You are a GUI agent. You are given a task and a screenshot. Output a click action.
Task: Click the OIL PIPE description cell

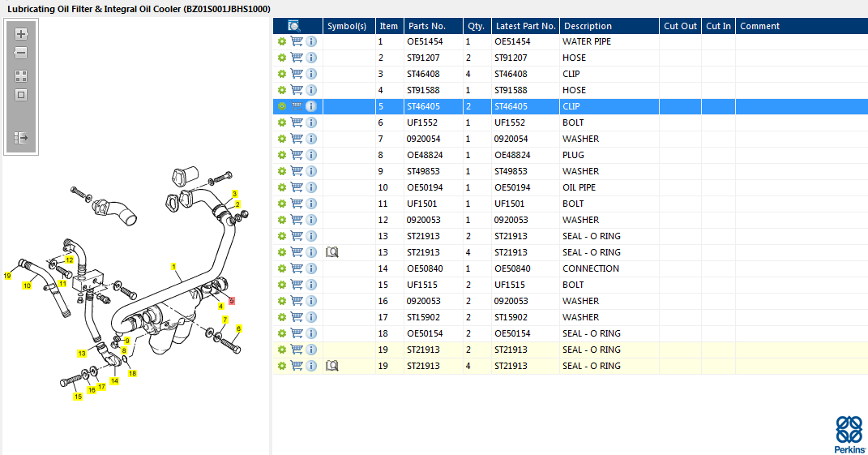[579, 187]
